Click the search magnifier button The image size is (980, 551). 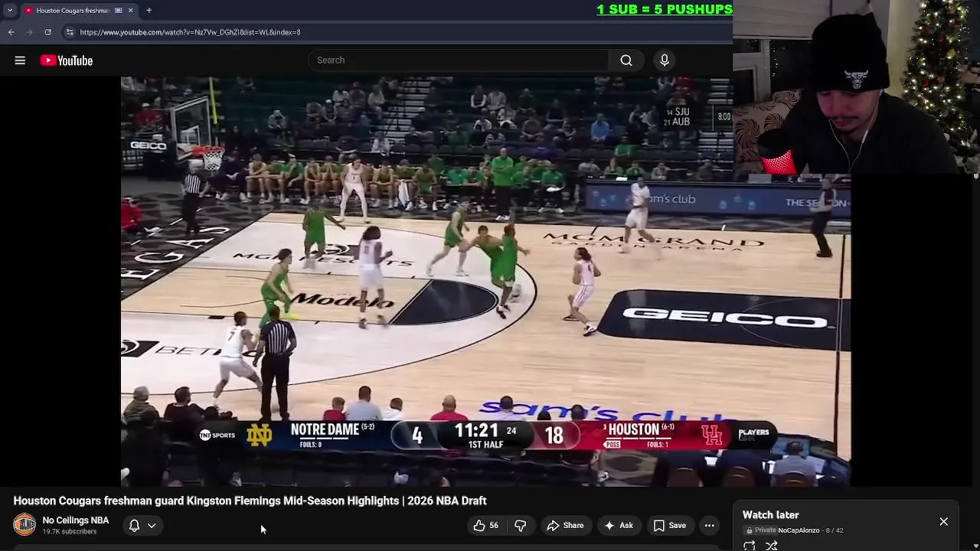626,60
